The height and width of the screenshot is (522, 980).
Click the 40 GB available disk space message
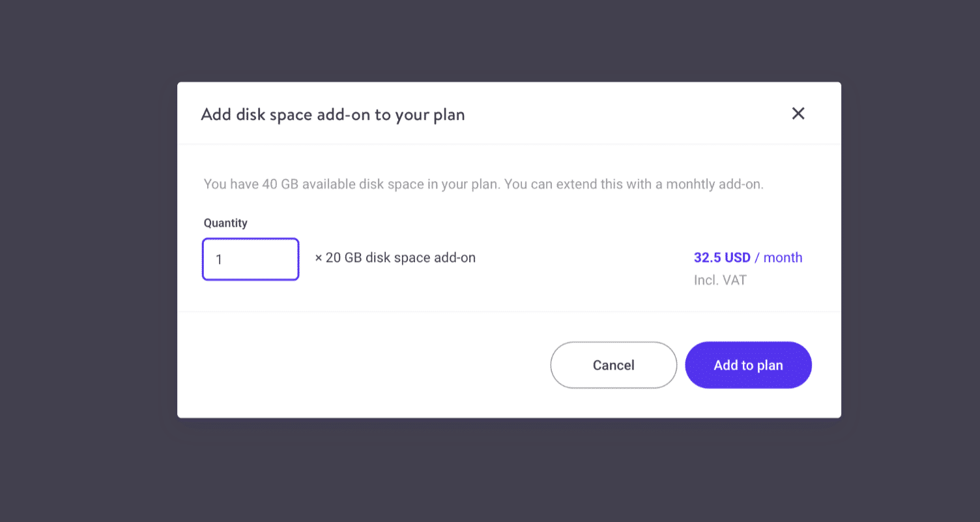click(484, 184)
